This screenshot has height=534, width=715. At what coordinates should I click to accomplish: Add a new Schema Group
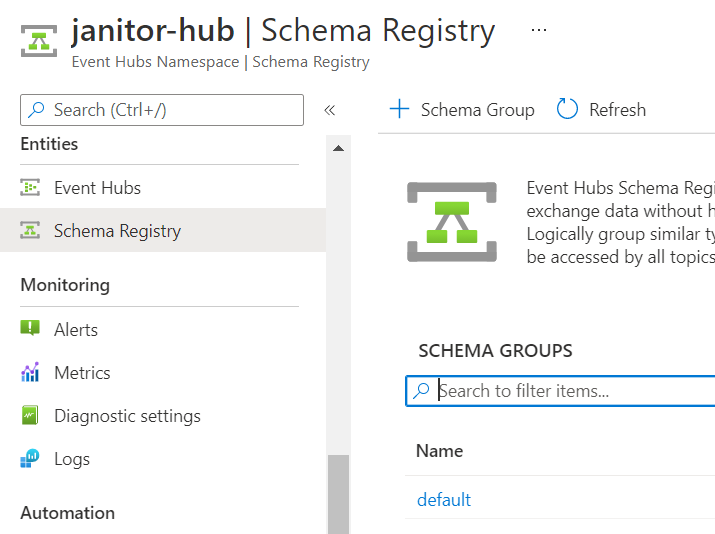pos(462,109)
